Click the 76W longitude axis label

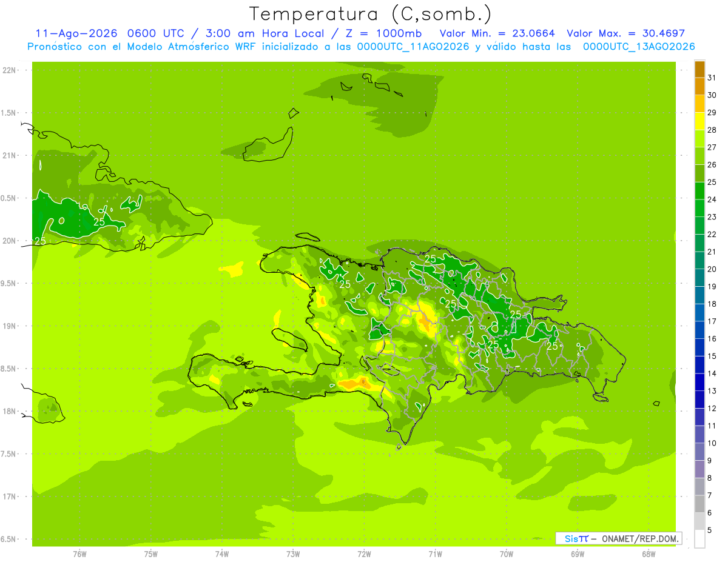point(79,554)
